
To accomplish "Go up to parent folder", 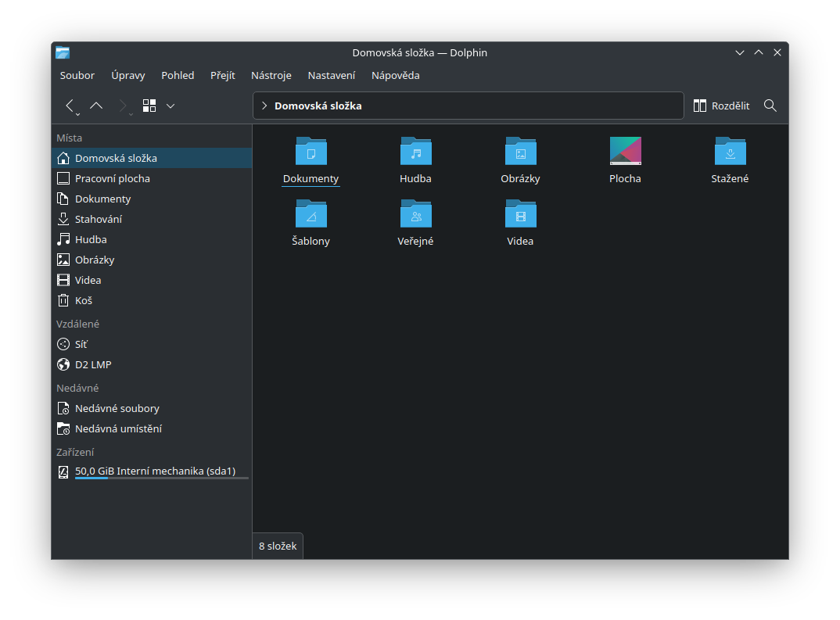I will [96, 106].
